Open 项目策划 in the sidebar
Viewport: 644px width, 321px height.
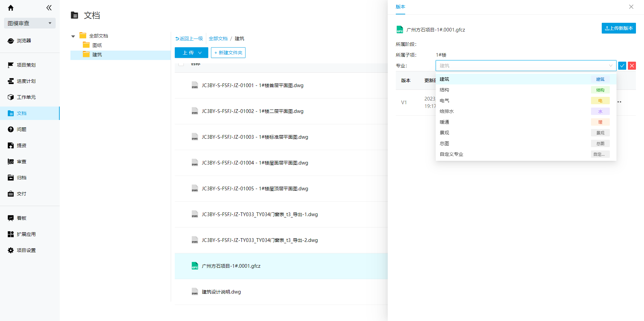(x=30, y=65)
